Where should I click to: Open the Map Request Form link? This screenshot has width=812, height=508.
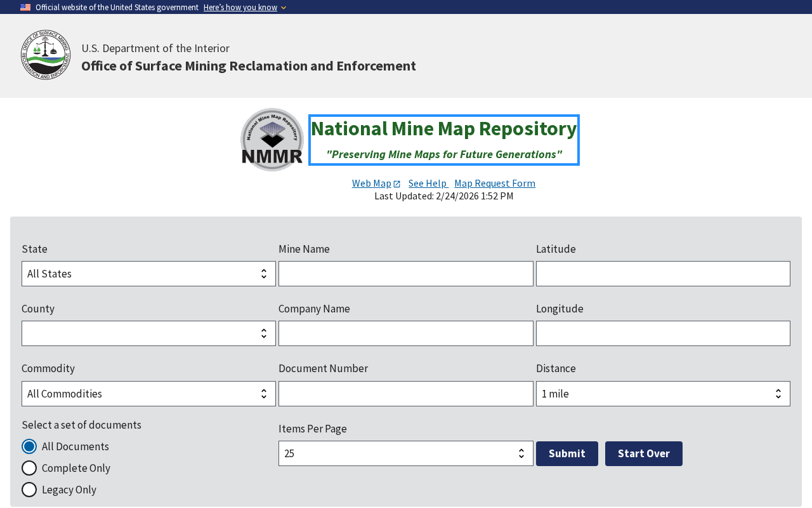[495, 184]
